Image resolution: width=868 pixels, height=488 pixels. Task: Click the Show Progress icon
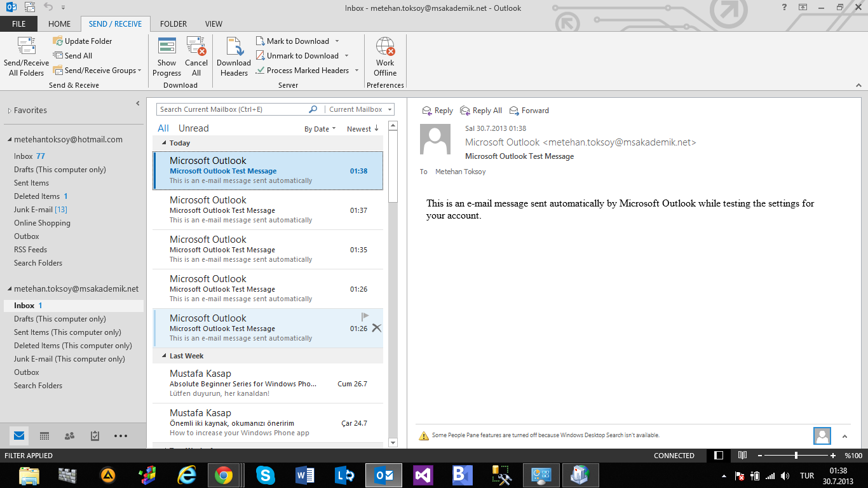point(166,48)
